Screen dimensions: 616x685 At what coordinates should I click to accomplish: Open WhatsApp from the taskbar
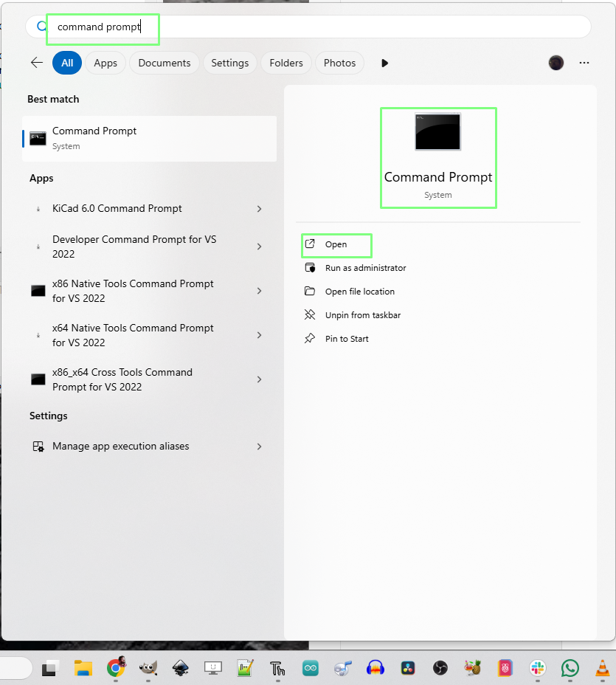tap(570, 668)
